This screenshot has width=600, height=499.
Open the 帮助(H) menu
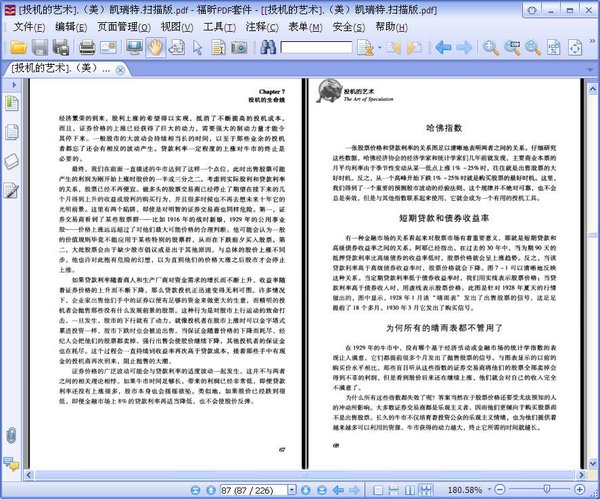click(x=391, y=27)
